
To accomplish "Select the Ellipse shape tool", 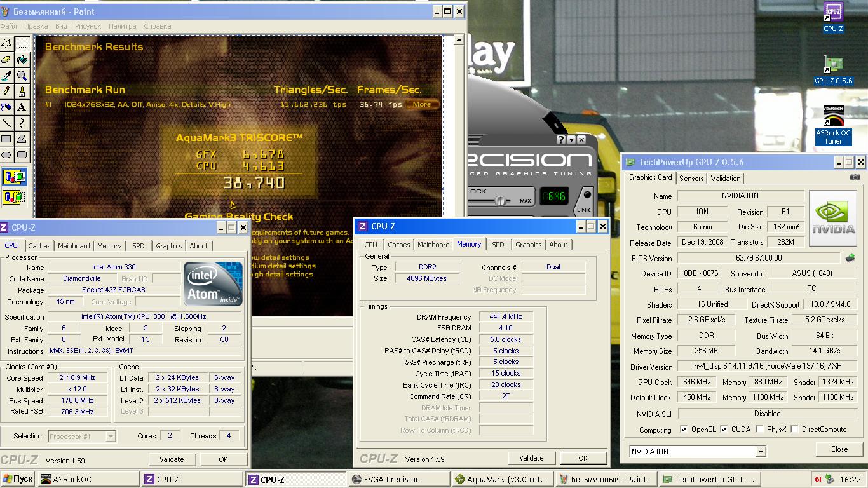I will pos(6,155).
